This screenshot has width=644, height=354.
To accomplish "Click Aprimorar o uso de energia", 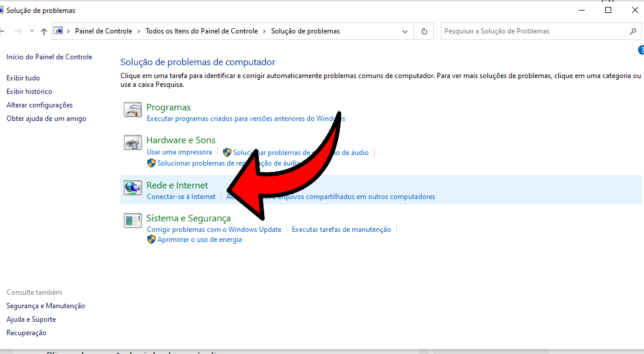I will (200, 240).
